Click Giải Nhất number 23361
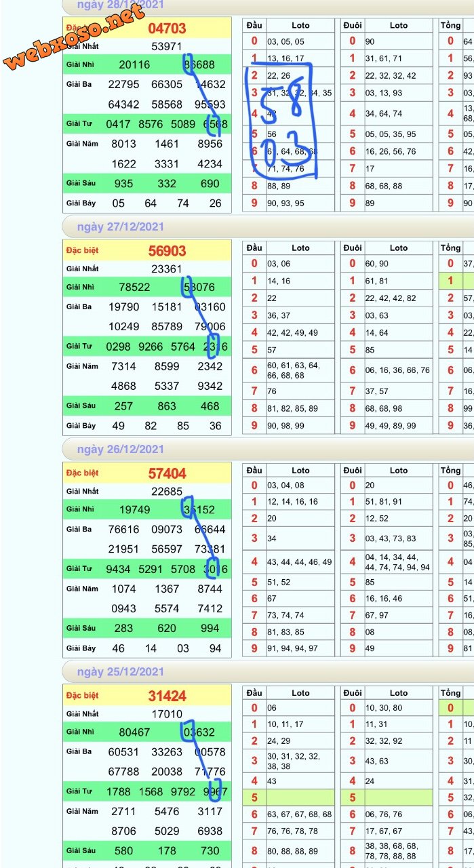This screenshot has height=868, width=474. click(x=167, y=269)
